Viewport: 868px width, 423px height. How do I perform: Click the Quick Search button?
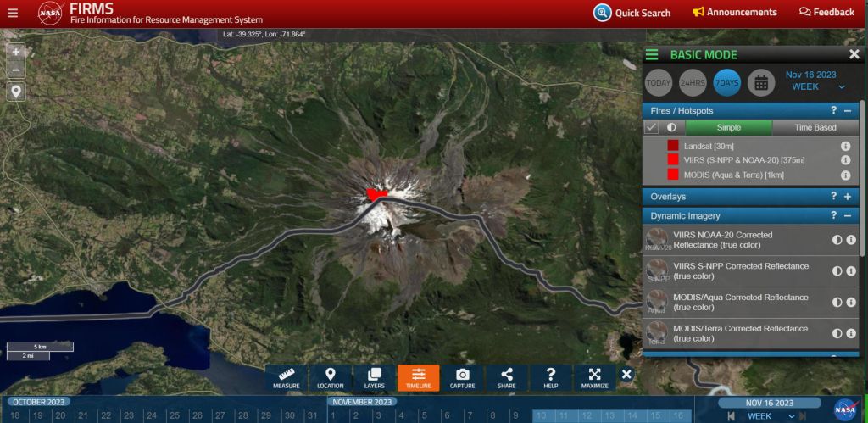pyautogui.click(x=632, y=13)
